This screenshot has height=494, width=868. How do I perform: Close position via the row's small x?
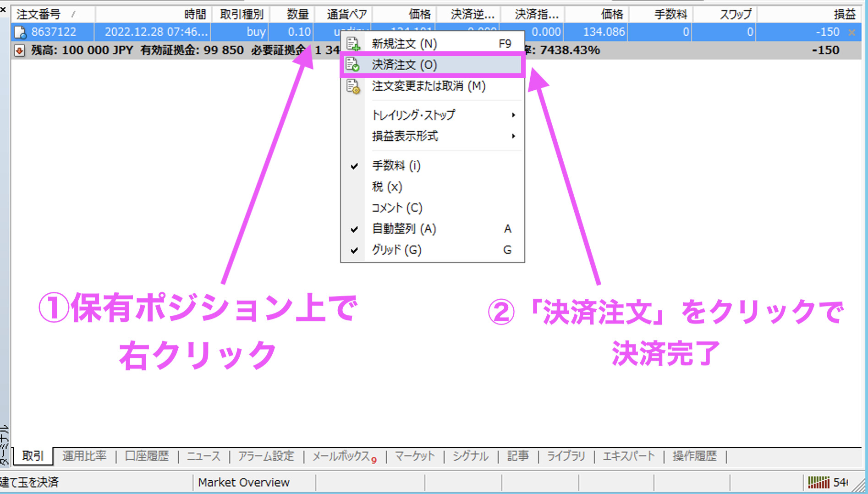point(852,33)
